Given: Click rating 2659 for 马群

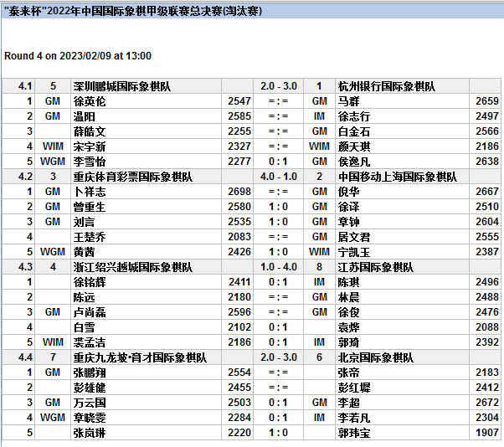Looking at the screenshot, I should [x=487, y=101].
